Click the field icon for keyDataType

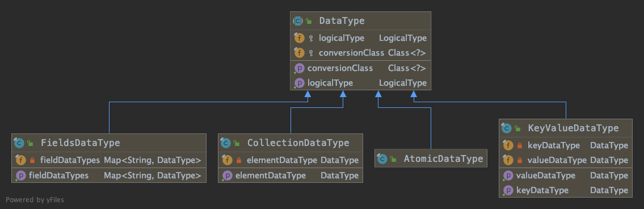[508, 145]
